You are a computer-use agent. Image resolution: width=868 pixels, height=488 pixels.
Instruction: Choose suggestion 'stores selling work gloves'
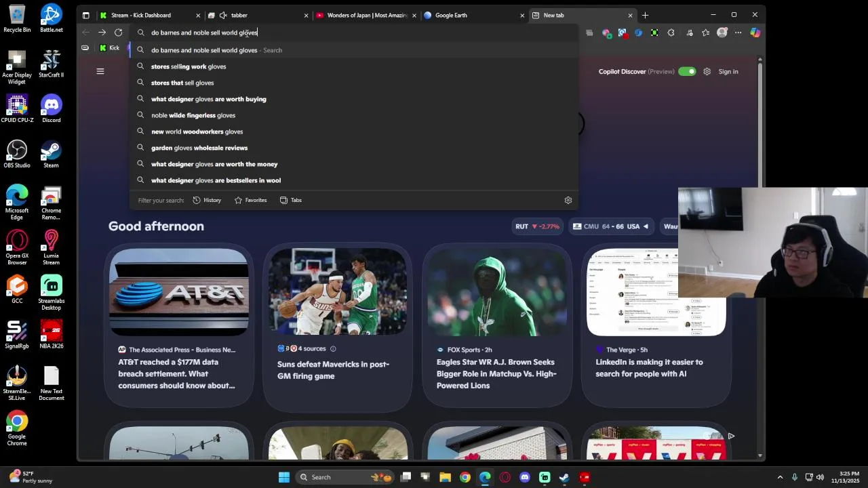click(353, 66)
